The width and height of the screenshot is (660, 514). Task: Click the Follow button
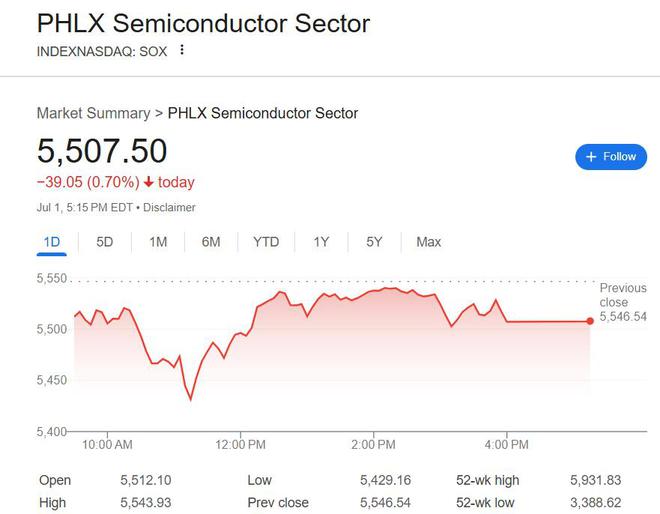click(611, 157)
